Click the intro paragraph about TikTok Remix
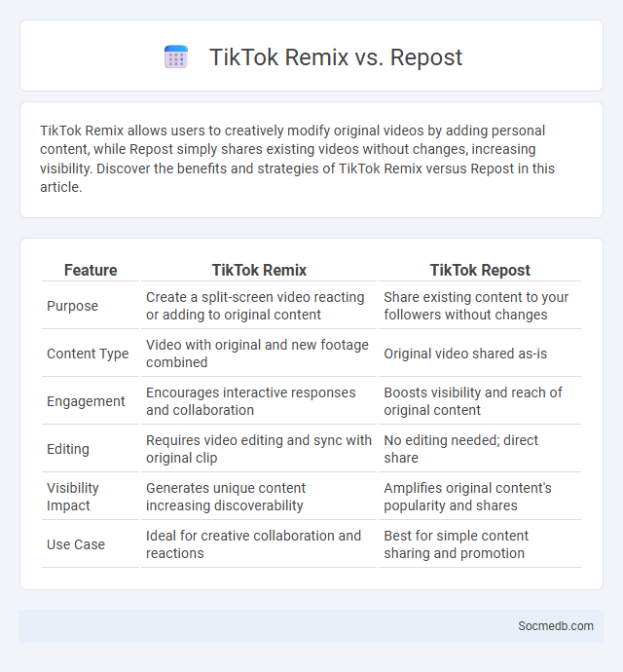Screen dimensions: 623x672 click(297, 159)
